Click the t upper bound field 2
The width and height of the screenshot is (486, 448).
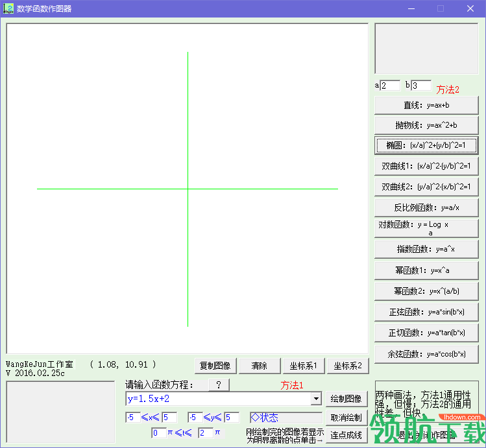[x=206, y=433]
